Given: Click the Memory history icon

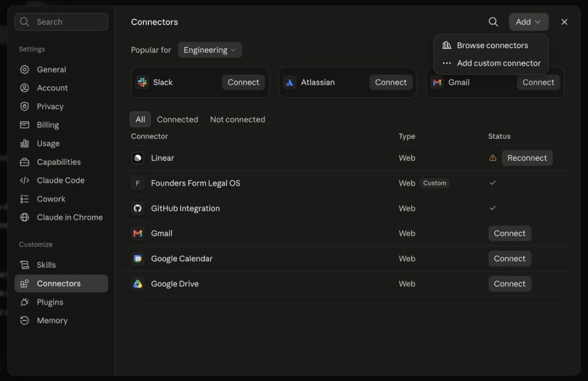Looking at the screenshot, I should (25, 320).
